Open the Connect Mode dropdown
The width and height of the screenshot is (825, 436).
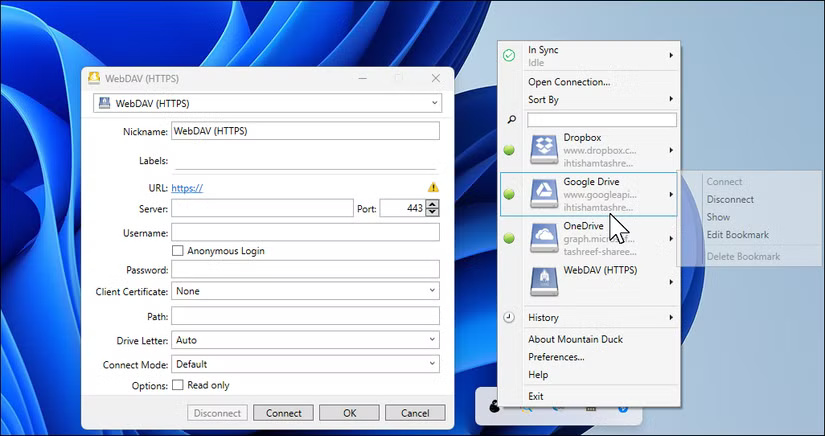(x=305, y=364)
